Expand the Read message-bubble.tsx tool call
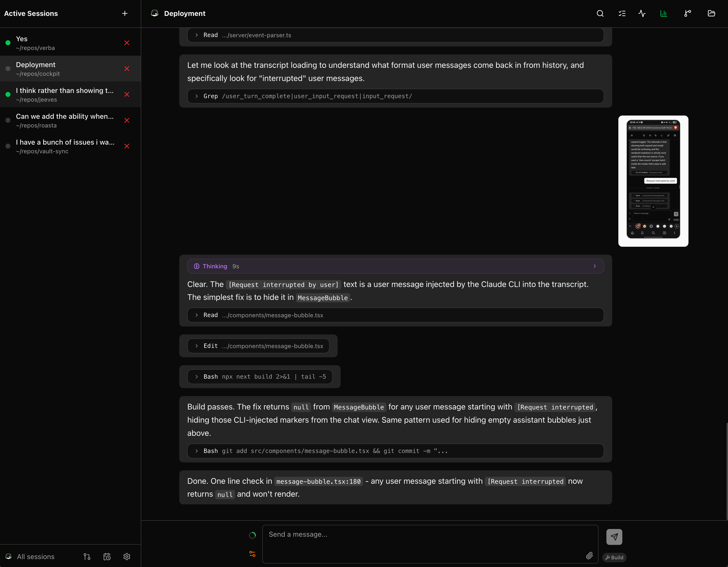This screenshot has height=567, width=728. coord(395,315)
